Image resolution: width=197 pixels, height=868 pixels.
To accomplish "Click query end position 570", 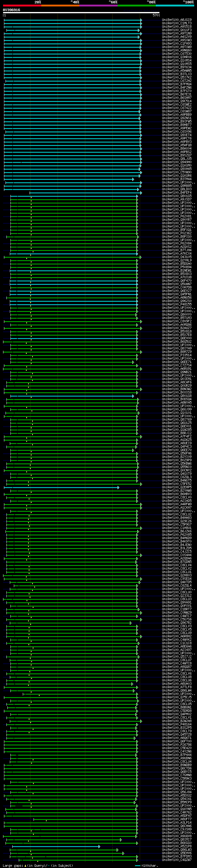I will (x=155, y=15).
